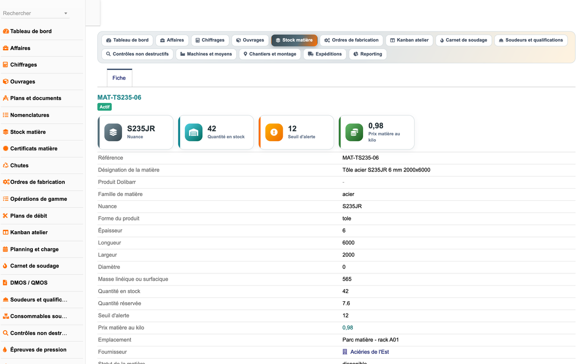Open Contrôles non destructifs top navigation pill
The width and height of the screenshot is (588, 364).
[x=137, y=54]
